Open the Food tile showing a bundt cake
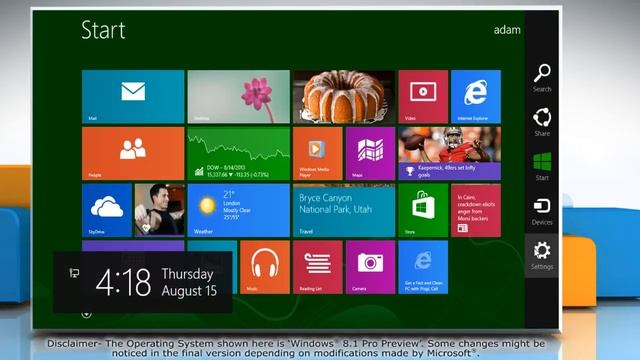This screenshot has height=360, width=640. [x=344, y=97]
